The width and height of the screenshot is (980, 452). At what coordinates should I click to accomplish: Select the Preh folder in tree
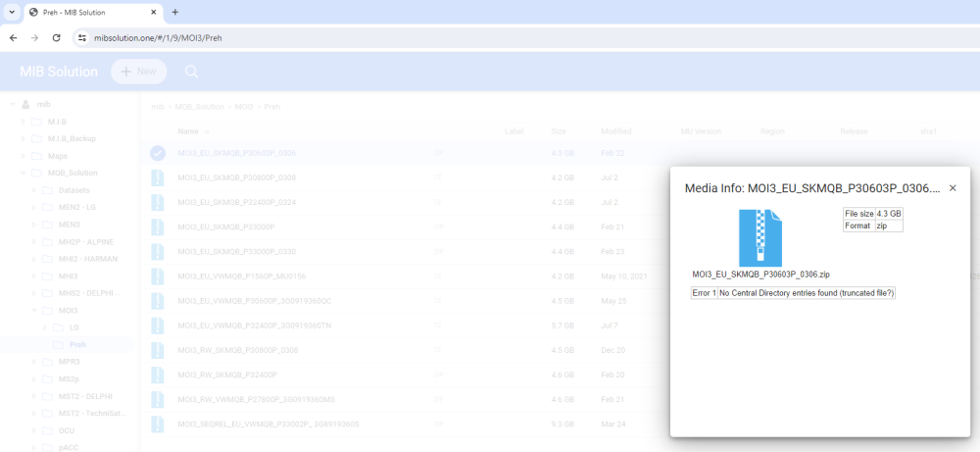77,345
